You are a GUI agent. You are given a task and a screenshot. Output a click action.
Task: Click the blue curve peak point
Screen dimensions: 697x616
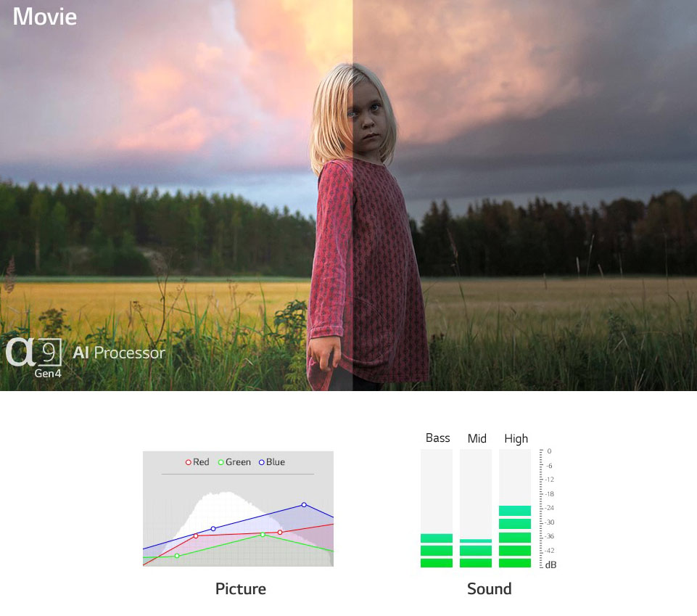pyautogui.click(x=304, y=505)
